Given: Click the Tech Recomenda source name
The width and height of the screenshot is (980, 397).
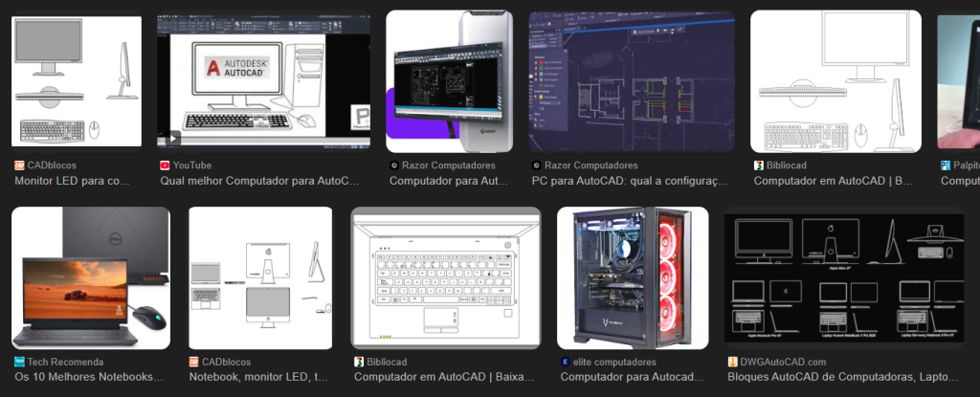Looking at the screenshot, I should 66,362.
